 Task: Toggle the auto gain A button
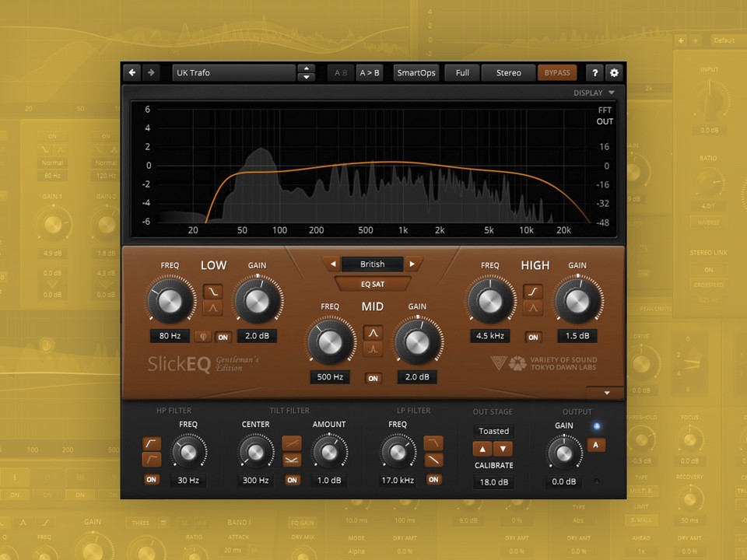pyautogui.click(x=595, y=445)
